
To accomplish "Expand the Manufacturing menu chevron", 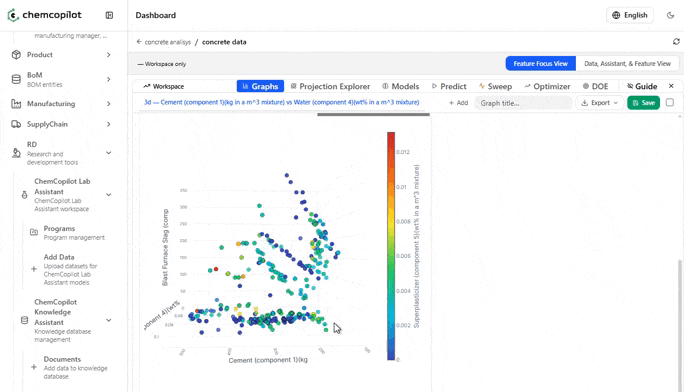I will [x=109, y=104].
